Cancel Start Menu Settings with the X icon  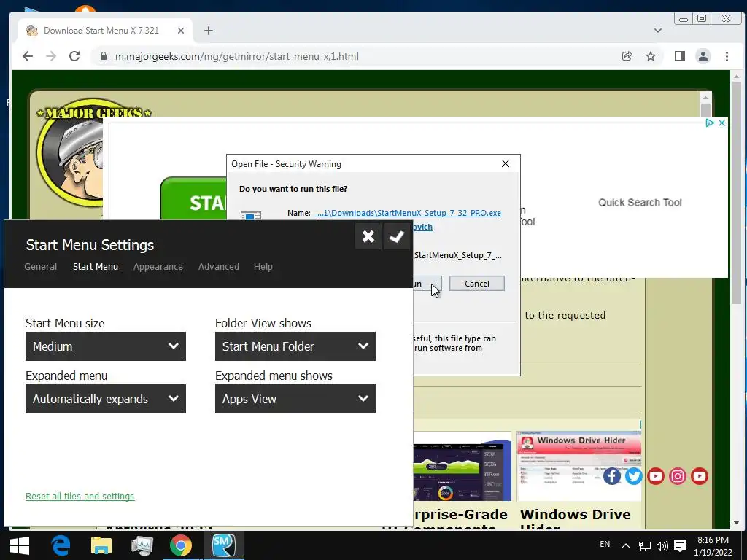pos(368,236)
